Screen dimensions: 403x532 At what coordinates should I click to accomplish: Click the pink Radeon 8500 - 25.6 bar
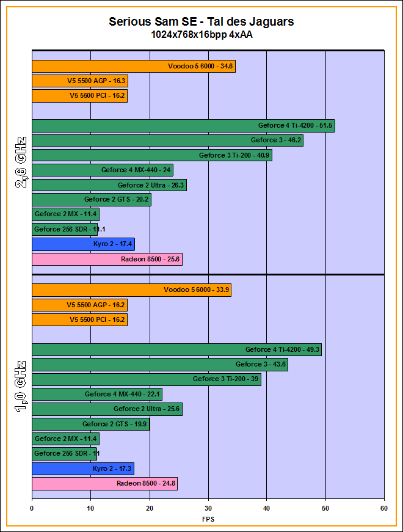[x=107, y=260]
